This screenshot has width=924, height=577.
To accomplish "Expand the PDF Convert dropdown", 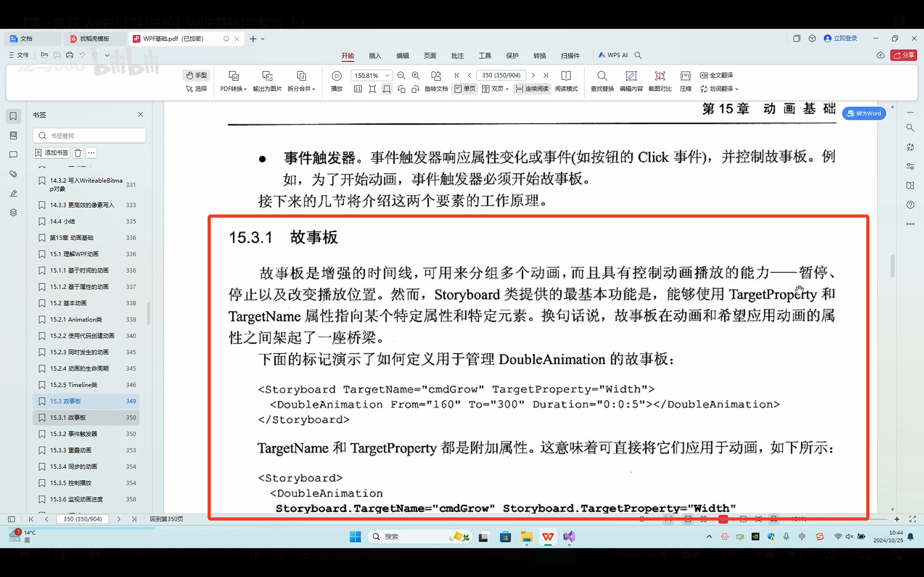I will coord(233,89).
